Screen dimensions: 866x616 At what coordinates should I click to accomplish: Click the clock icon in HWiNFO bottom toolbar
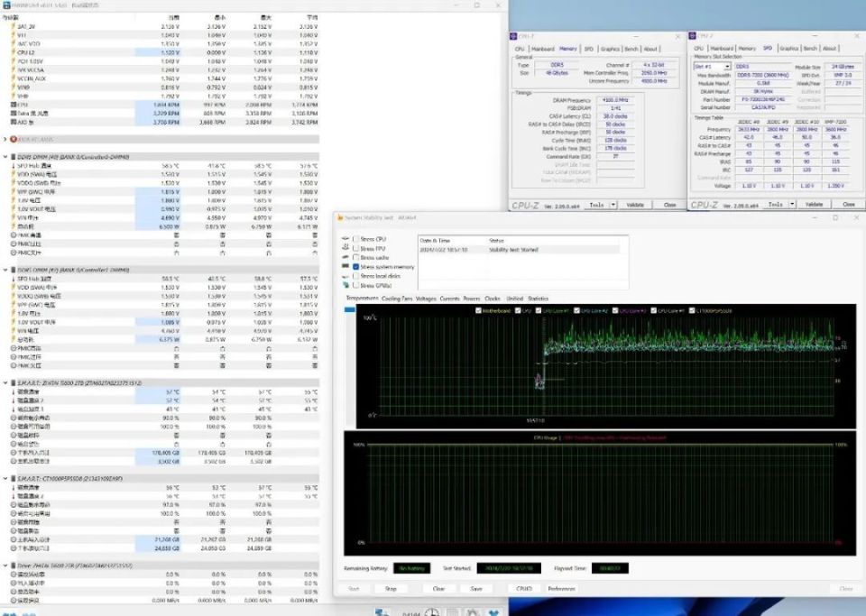click(x=432, y=612)
